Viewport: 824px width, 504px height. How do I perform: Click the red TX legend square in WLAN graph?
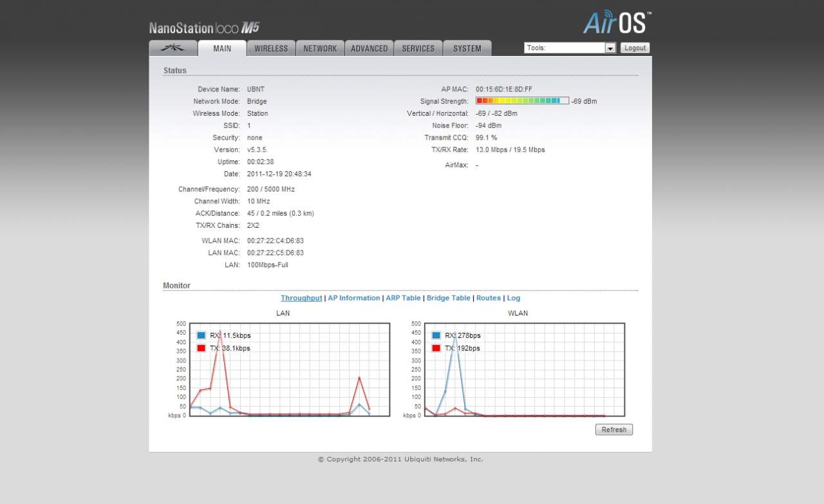pos(436,348)
